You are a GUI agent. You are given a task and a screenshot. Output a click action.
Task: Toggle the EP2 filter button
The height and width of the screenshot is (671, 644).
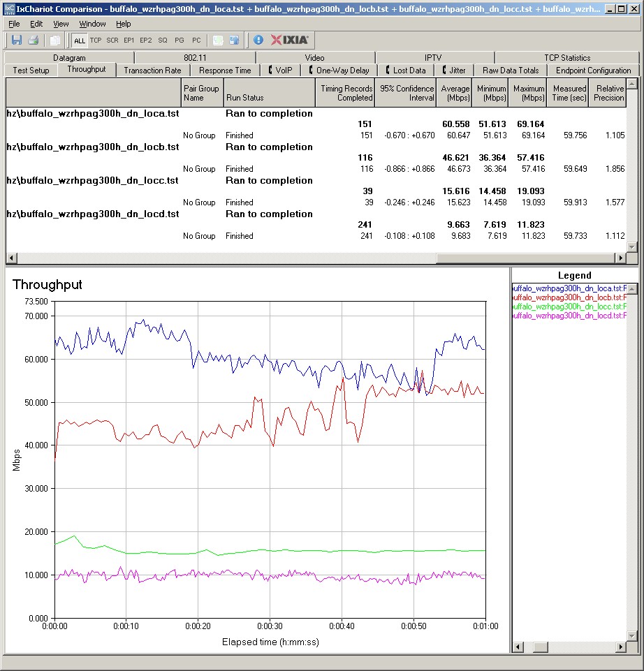[145, 40]
